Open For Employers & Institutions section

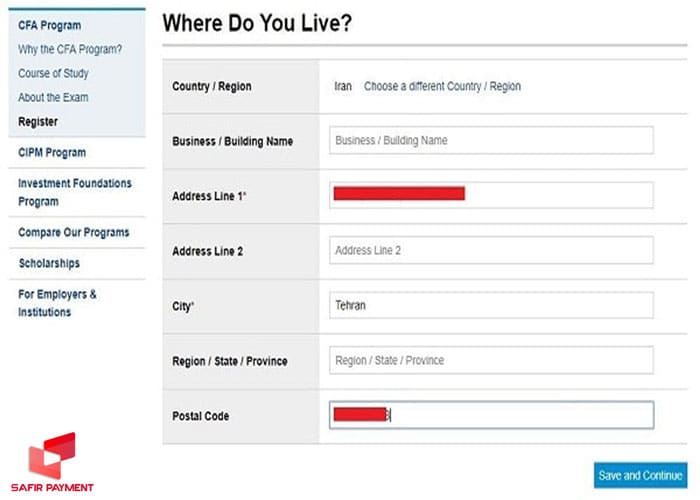(58, 303)
